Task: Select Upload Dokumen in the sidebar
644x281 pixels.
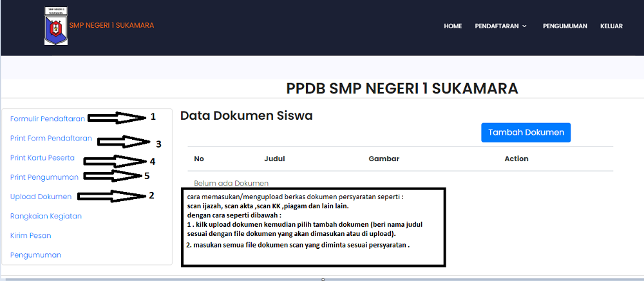Action: tap(41, 197)
